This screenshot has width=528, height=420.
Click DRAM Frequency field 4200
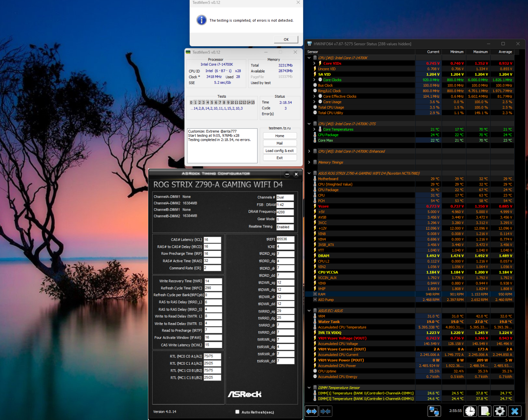pyautogui.click(x=285, y=212)
